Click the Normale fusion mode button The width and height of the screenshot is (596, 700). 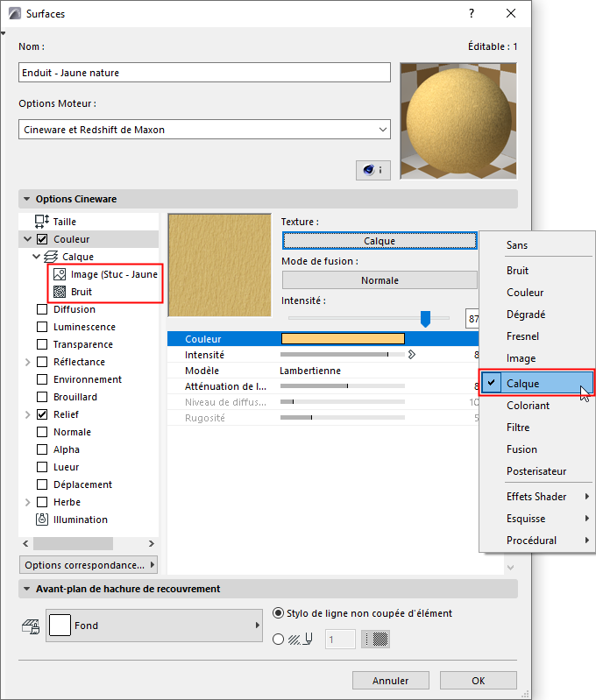click(x=380, y=280)
